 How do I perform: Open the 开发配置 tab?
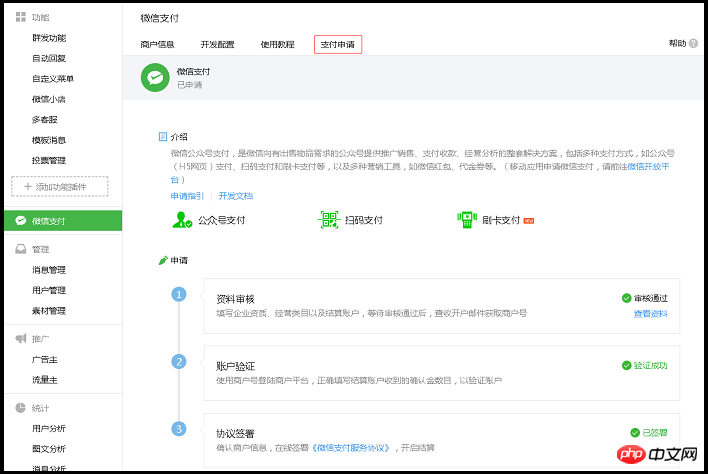(x=217, y=44)
